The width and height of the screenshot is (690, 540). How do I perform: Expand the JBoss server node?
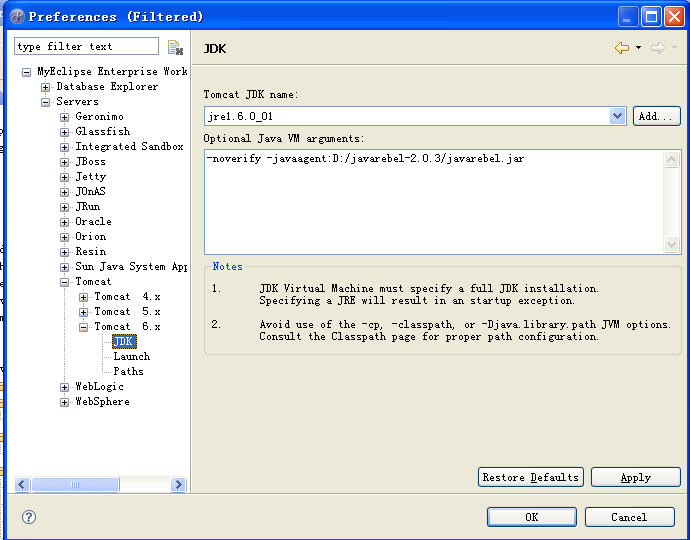click(x=64, y=162)
